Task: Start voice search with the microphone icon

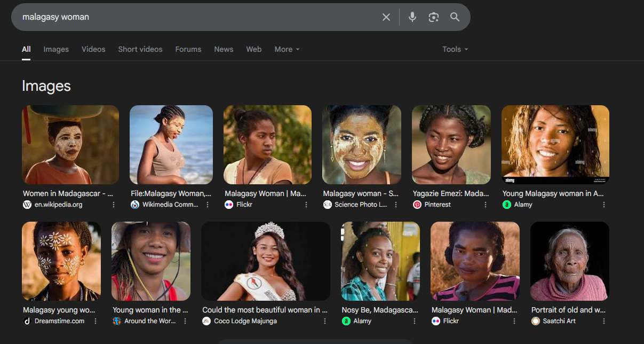Action: coord(412,17)
